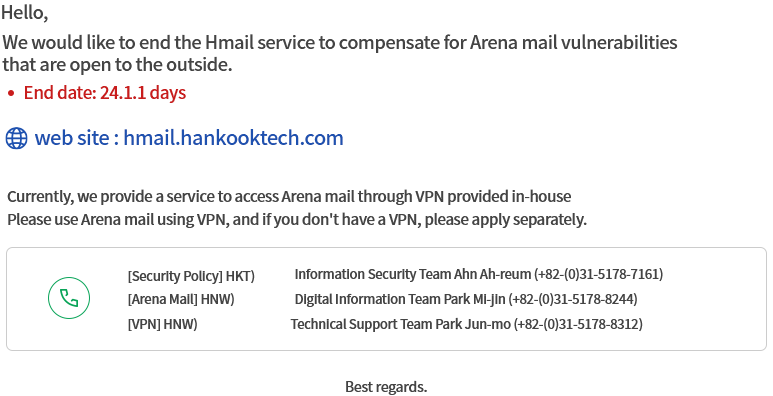The width and height of the screenshot is (773, 396).
Task: Click the Technical Support Team contact line
Action: (x=466, y=324)
